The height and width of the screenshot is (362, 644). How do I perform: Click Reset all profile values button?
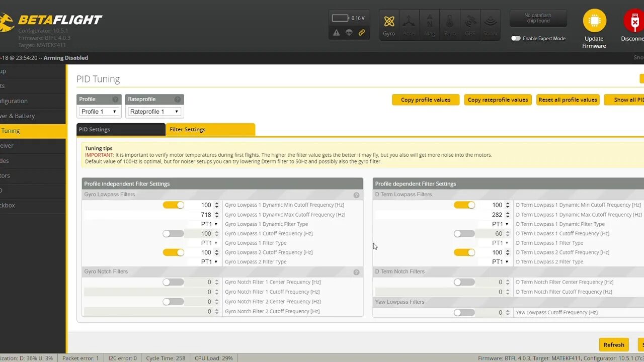tap(568, 100)
